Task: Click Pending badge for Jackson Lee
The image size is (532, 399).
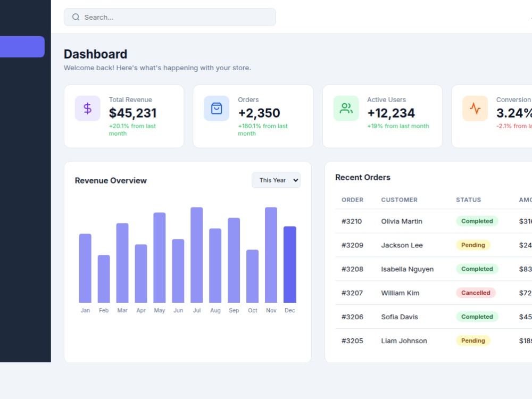Action: pyautogui.click(x=473, y=245)
